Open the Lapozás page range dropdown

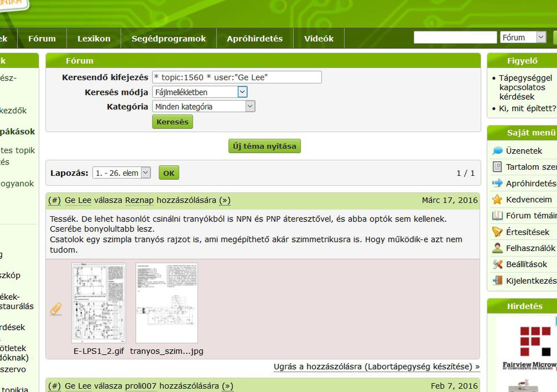121,173
